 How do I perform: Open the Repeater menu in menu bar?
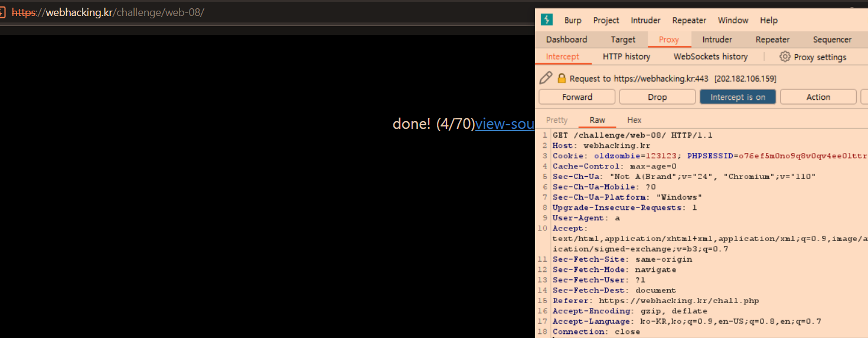(x=689, y=20)
